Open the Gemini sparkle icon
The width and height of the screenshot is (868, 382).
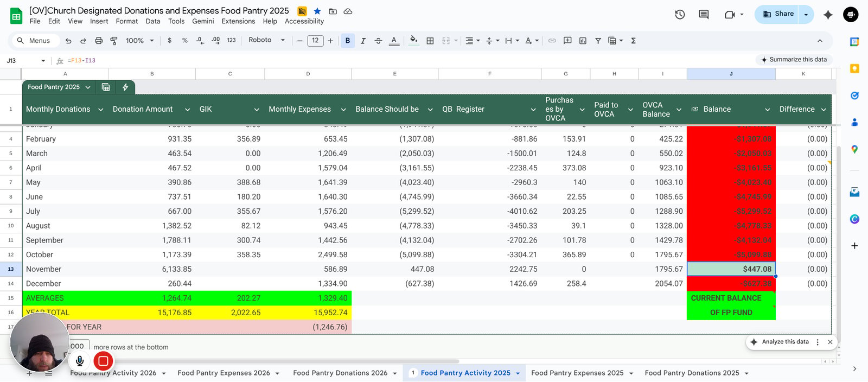[828, 15]
